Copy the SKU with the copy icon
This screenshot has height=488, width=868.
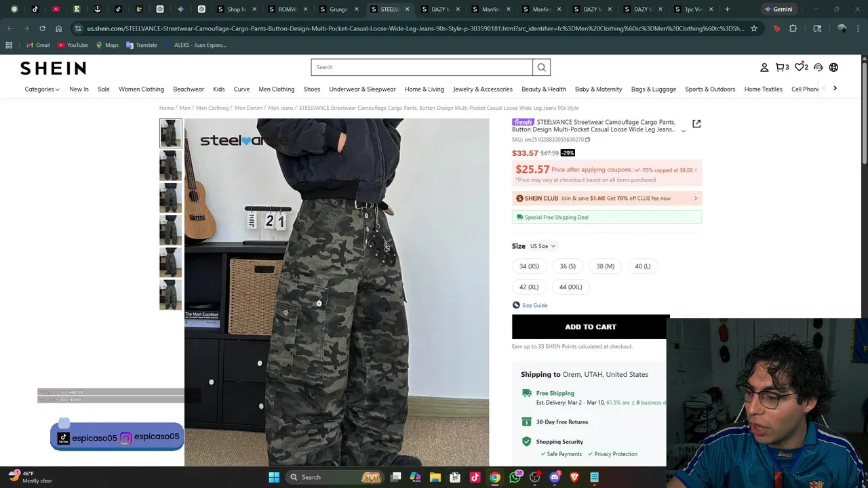tap(587, 140)
